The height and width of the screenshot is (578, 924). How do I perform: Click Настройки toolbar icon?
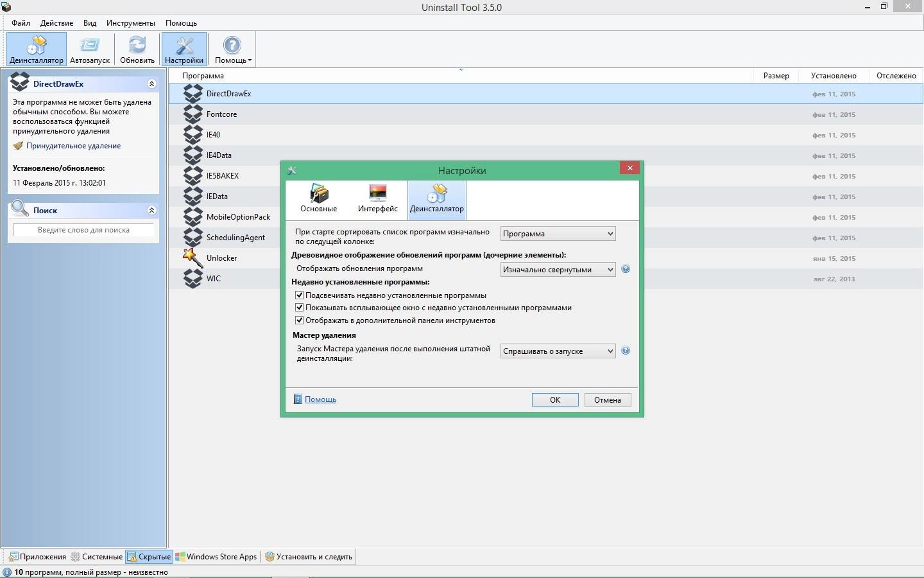pyautogui.click(x=184, y=49)
